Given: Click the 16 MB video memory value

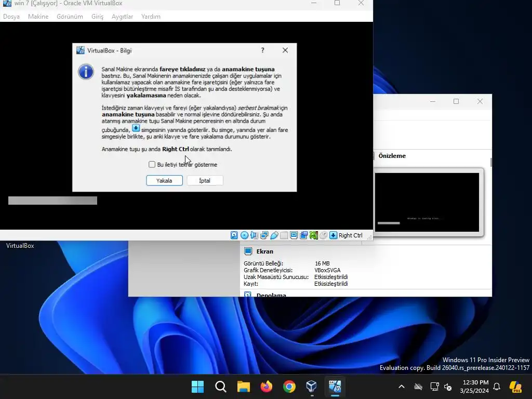Looking at the screenshot, I should pyautogui.click(x=322, y=263).
